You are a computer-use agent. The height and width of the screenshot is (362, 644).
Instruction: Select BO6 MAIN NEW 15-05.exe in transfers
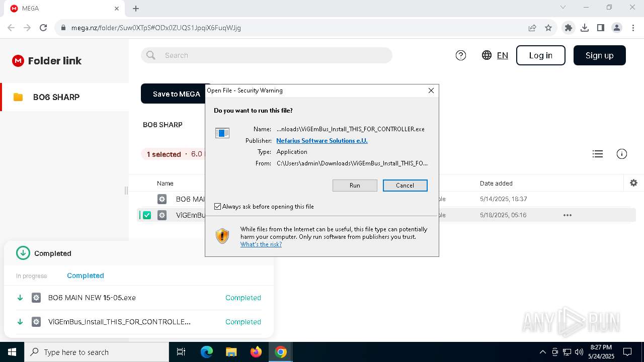pyautogui.click(x=92, y=298)
